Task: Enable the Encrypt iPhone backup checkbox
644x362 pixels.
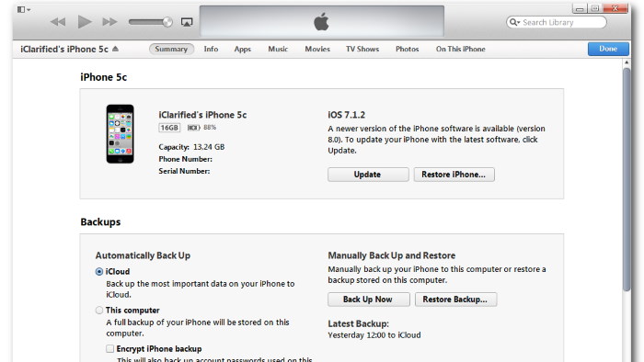Action: pyautogui.click(x=109, y=349)
